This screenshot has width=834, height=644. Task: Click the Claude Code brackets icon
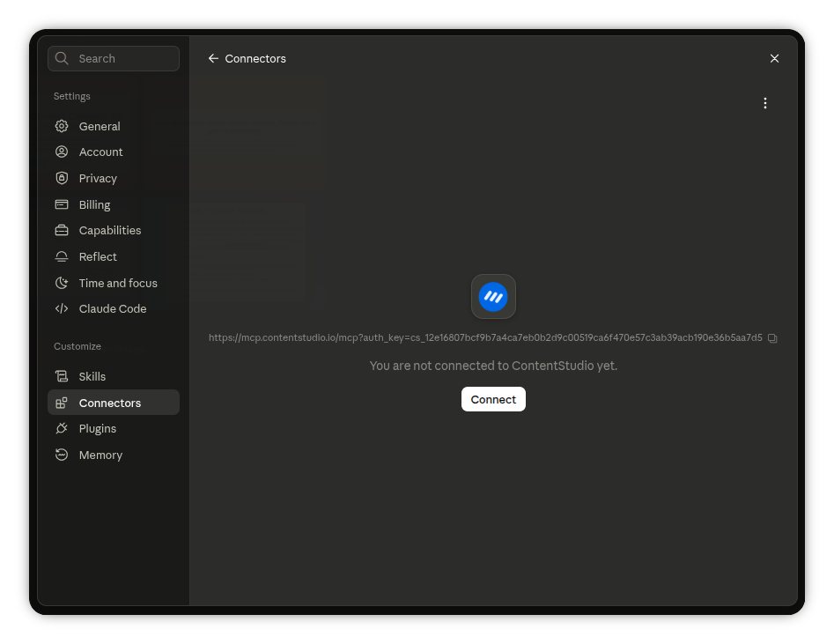62,308
